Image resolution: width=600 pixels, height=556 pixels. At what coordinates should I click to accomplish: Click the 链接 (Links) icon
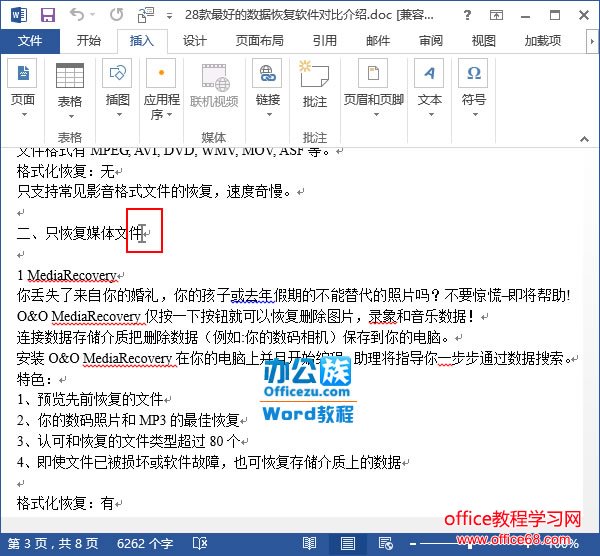point(267,73)
